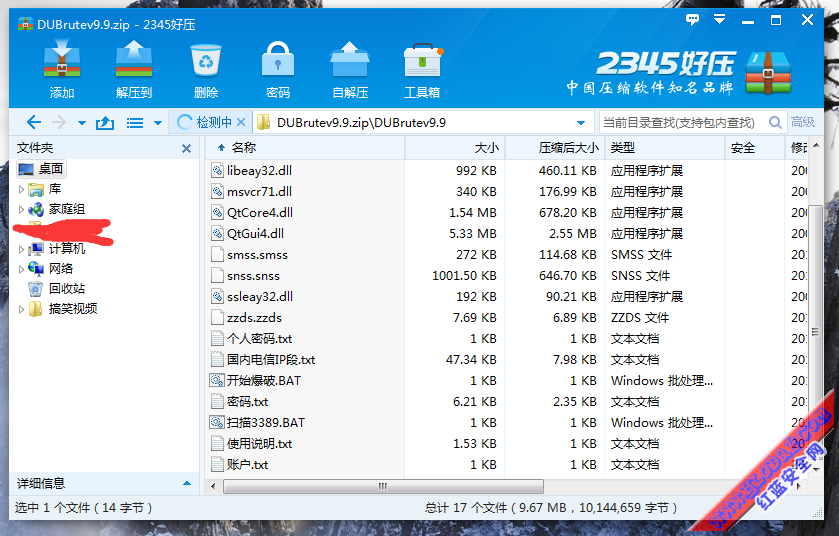Close the 检测中 scanning indicator
Image resolution: width=839 pixels, height=536 pixels.
coord(241,122)
